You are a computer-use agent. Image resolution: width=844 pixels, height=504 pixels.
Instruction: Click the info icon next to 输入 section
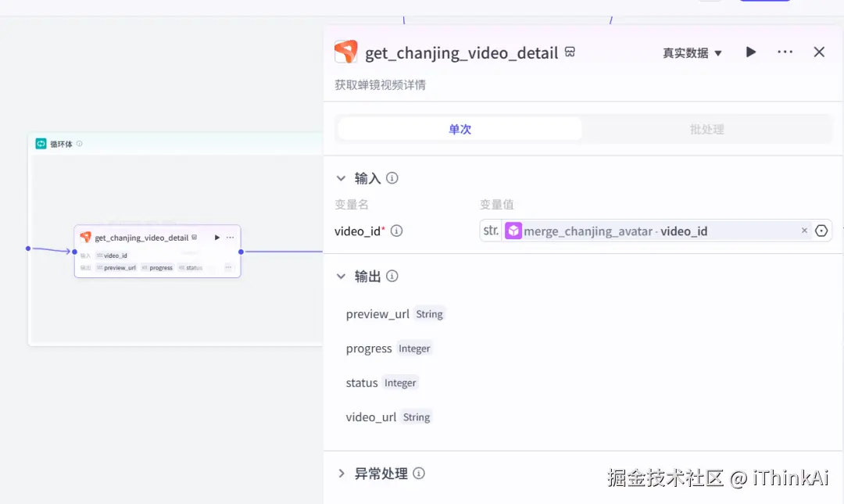392,178
